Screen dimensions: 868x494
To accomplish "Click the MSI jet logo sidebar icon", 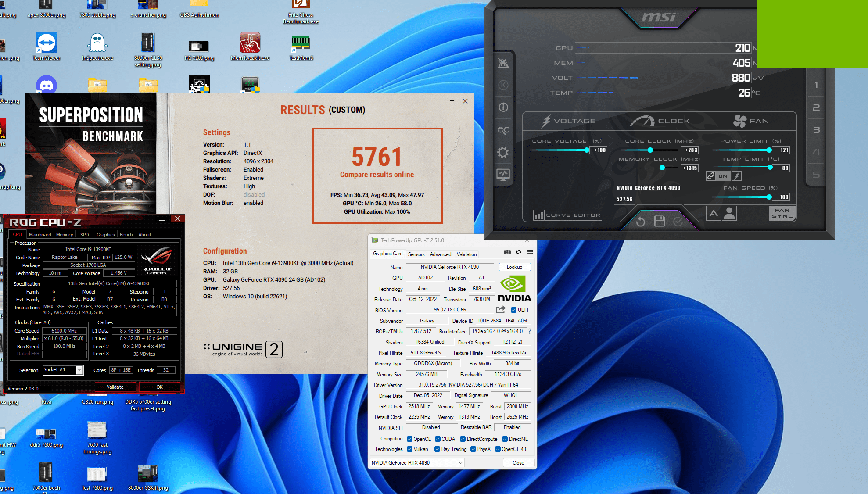I will point(503,63).
